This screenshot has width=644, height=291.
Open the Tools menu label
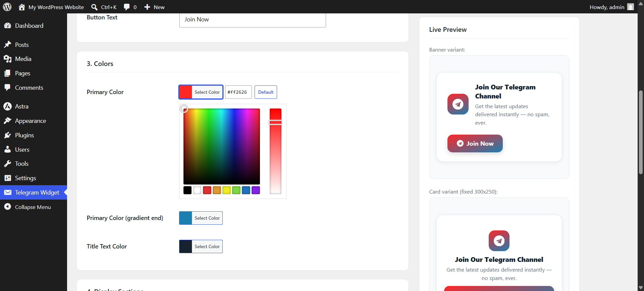click(22, 164)
